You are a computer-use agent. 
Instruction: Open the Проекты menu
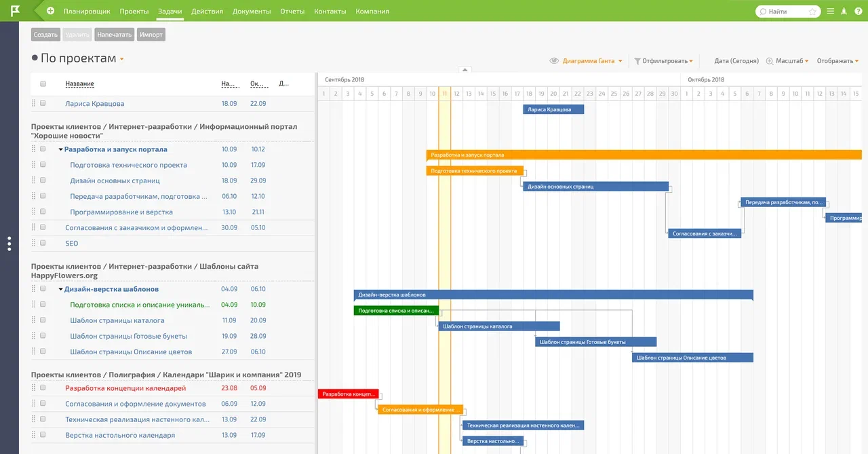coord(134,12)
